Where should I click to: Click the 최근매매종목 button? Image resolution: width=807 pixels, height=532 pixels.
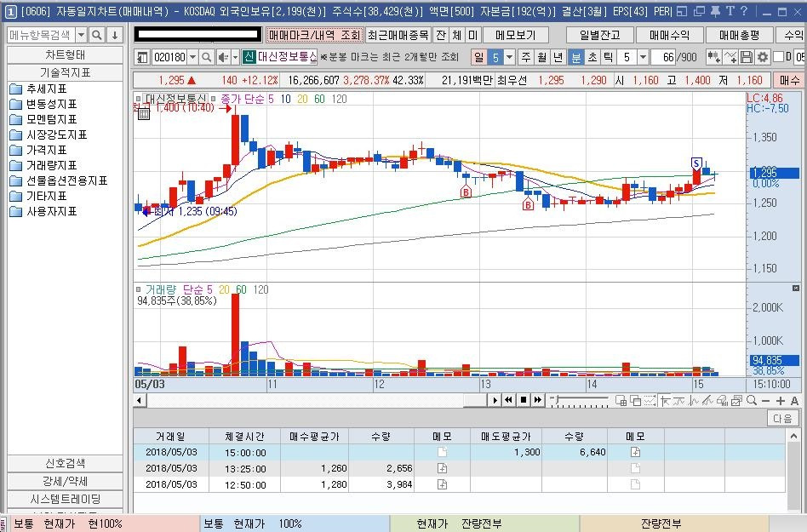point(398,35)
